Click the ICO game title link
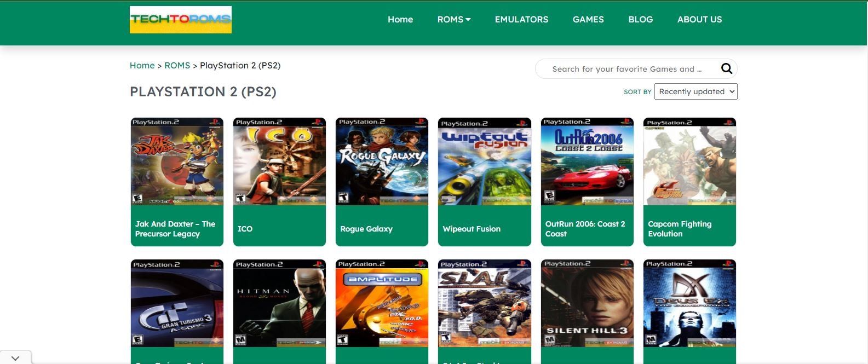Image resolution: width=868 pixels, height=364 pixels. [x=245, y=229]
